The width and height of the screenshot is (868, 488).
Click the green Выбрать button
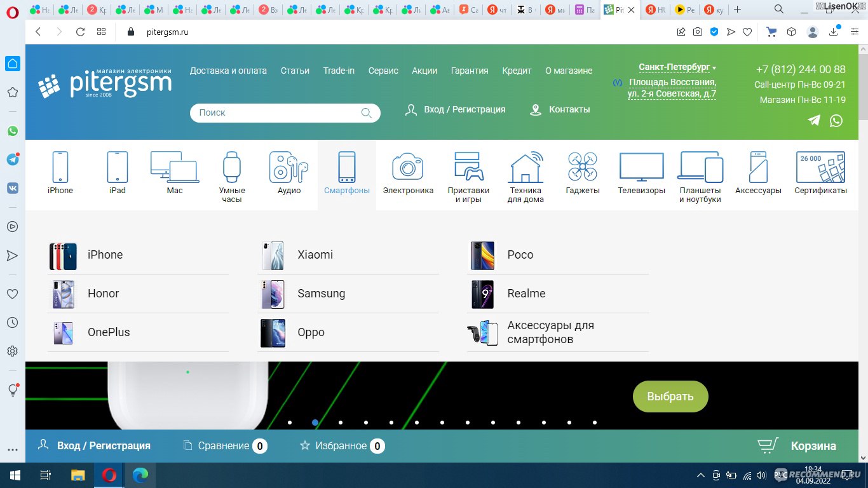coord(670,396)
